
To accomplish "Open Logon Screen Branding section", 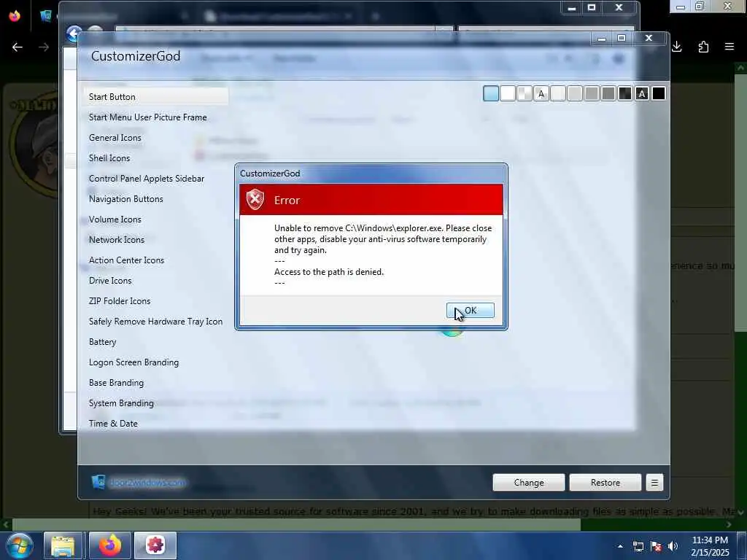I will [133, 363].
